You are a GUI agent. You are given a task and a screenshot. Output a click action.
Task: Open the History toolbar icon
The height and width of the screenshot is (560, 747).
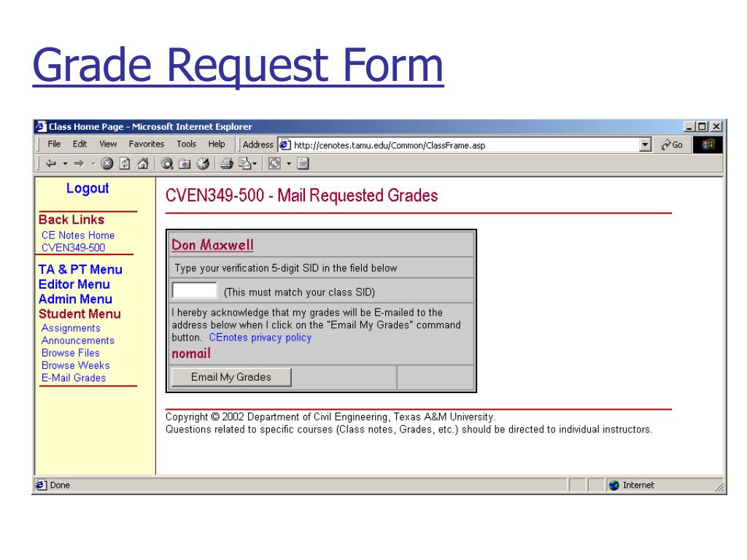[203, 164]
